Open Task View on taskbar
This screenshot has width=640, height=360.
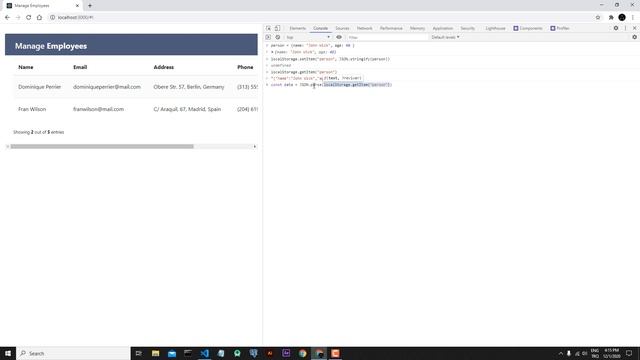click(139, 353)
